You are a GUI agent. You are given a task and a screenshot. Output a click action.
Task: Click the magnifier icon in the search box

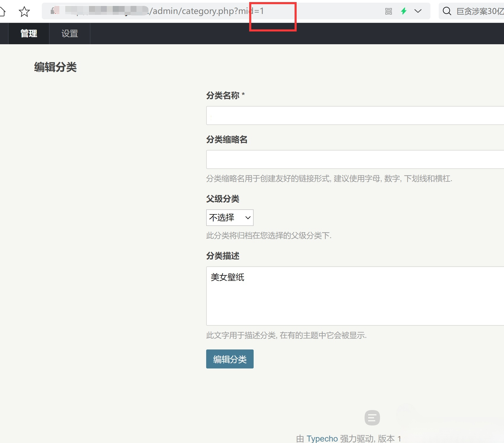point(447,11)
